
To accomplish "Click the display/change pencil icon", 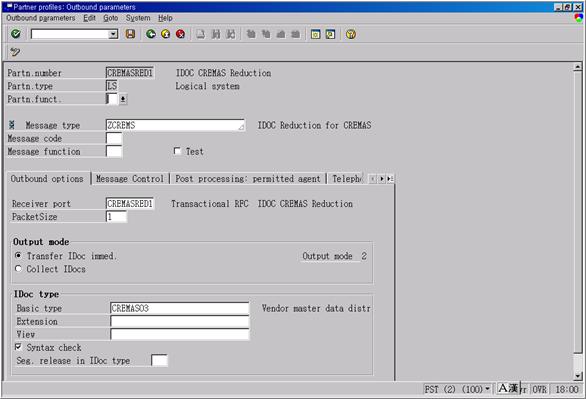I will [15, 52].
